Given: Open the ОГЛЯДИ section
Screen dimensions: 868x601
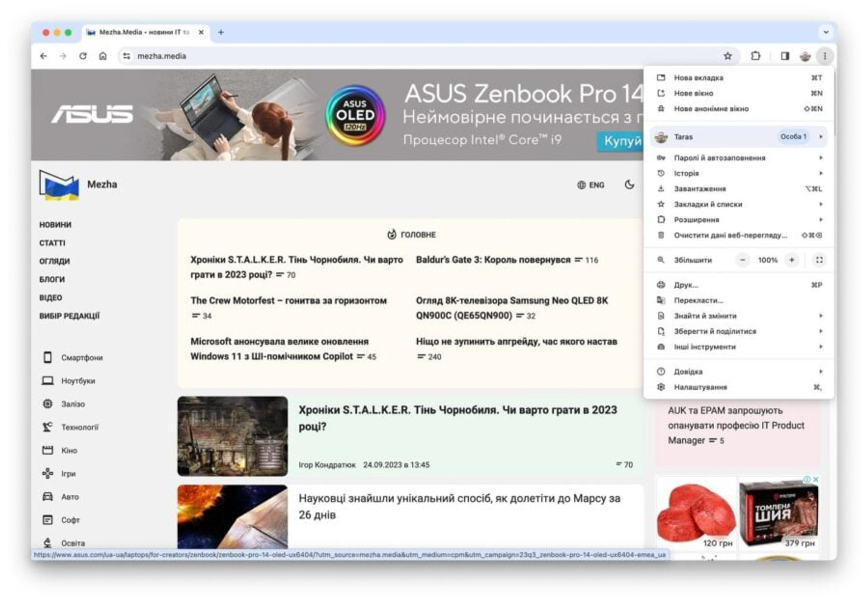Looking at the screenshot, I should [54, 261].
